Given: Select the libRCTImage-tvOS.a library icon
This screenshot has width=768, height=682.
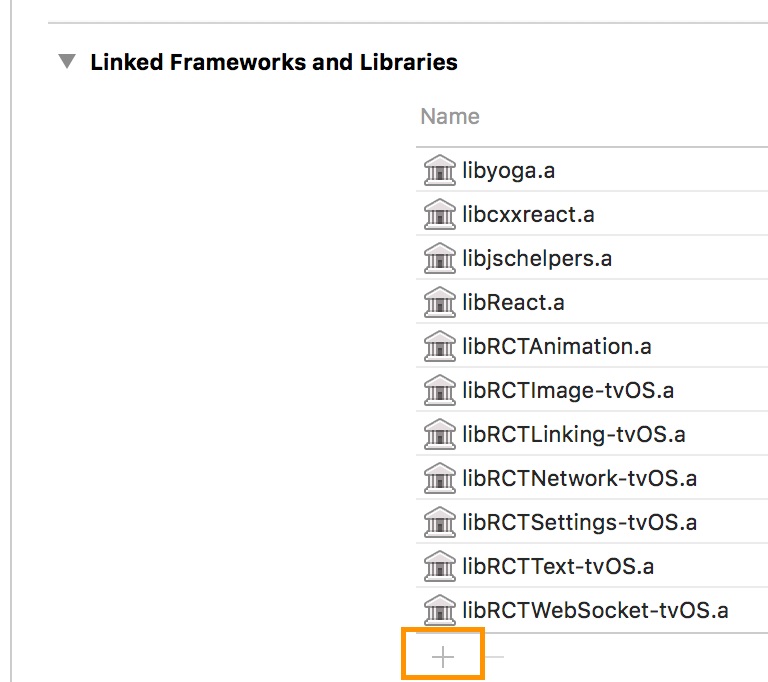Looking at the screenshot, I should (x=439, y=390).
